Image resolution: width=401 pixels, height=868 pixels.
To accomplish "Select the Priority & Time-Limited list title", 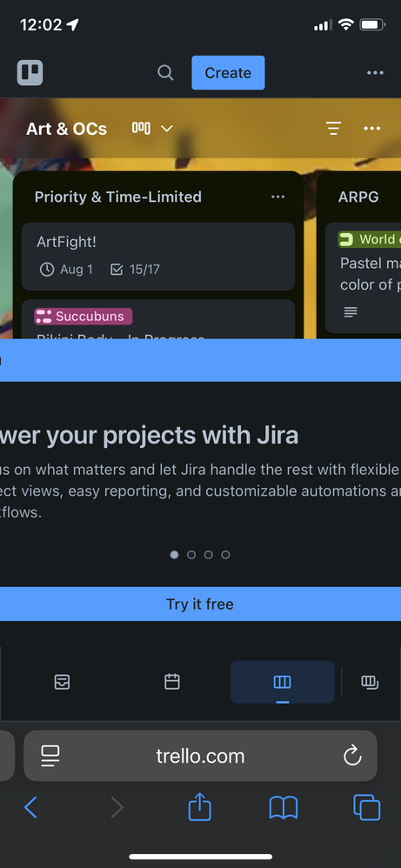I will [118, 197].
